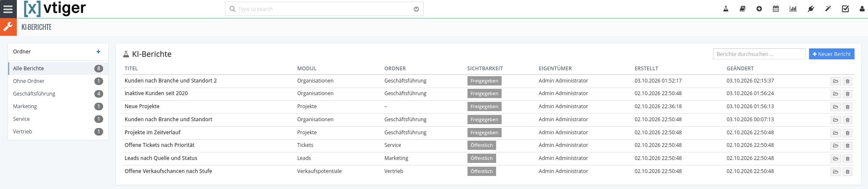868x189 pixels.
Task: Expand the global search dropdown arrow
Action: pos(416,9)
